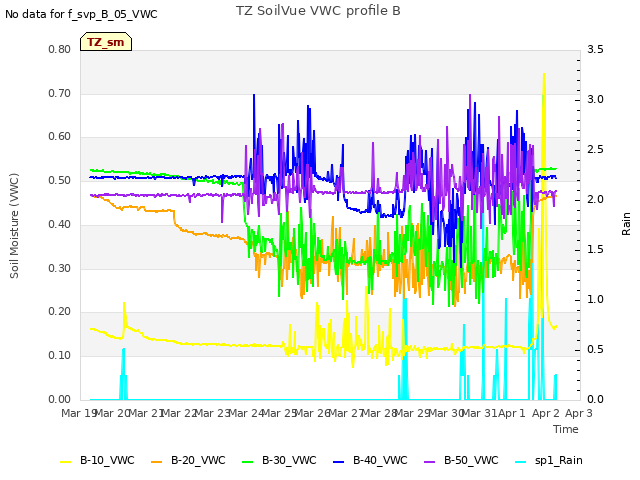
Task: Select the B-20_VWC legend entry
Action: pos(188,461)
